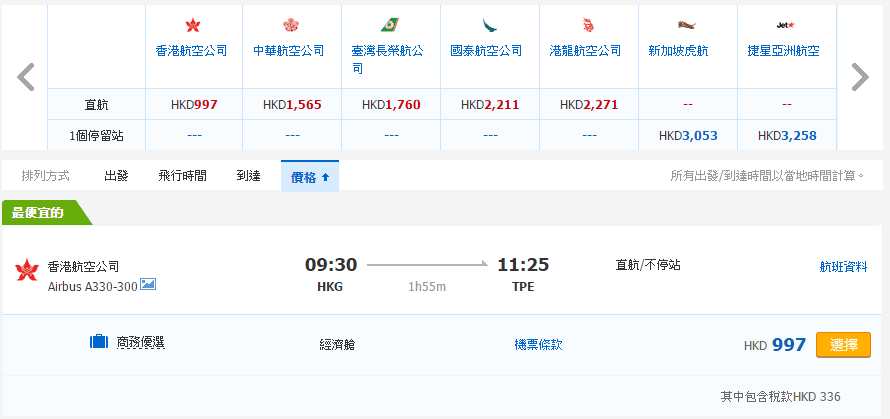Click the Hong Kong Airlines logo in header
The width and height of the screenshot is (890, 419).
point(192,25)
